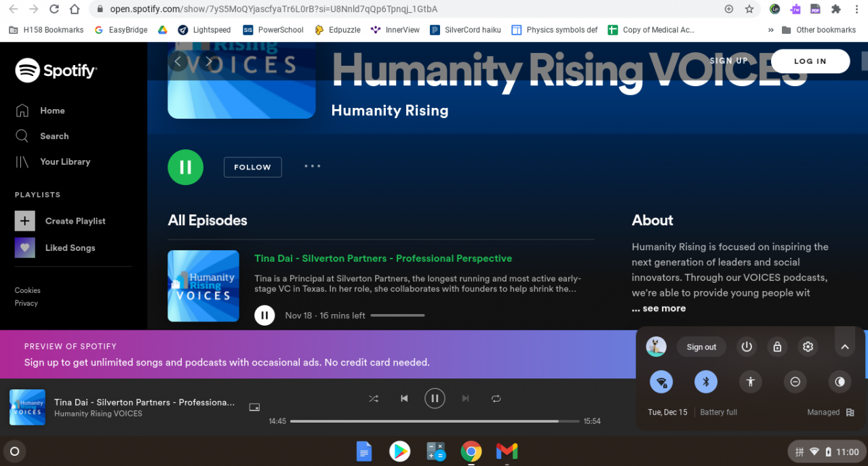Toggle Wi-Fi in quick settings
868x466 pixels.
(661, 382)
